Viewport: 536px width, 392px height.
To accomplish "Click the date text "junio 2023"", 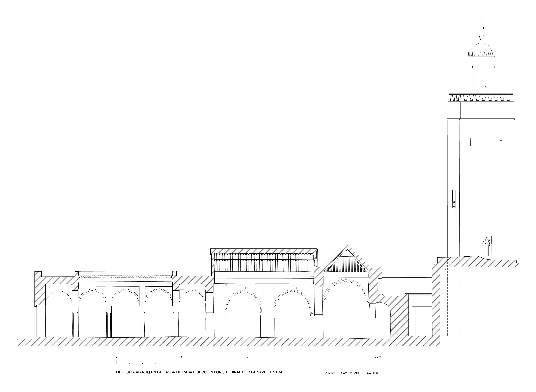I will [x=371, y=373].
